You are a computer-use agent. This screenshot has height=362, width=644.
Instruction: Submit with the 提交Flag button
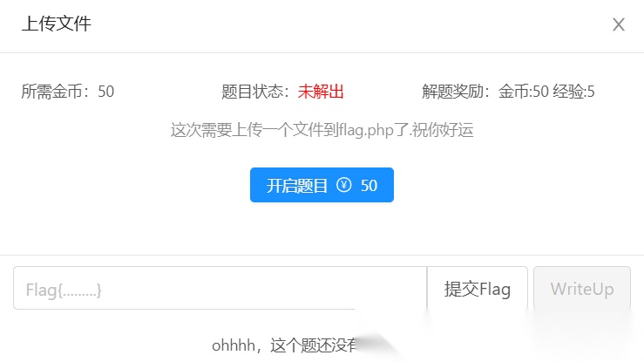(x=478, y=288)
